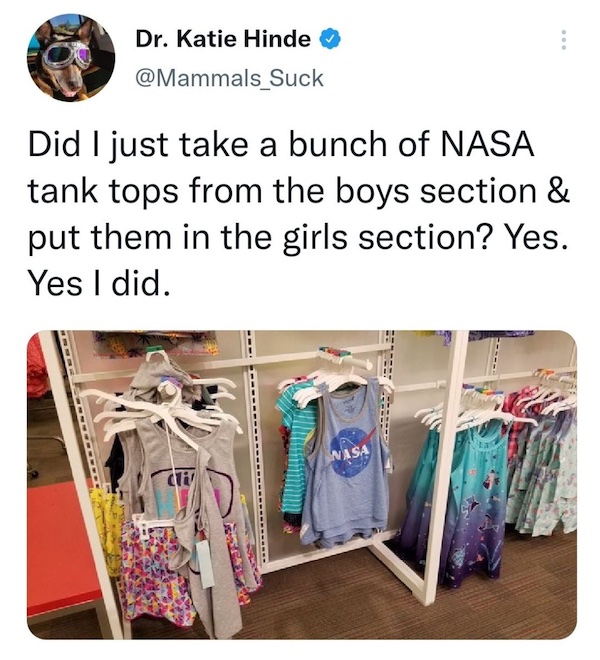Click the word NASA in the tweet text
600x660 pixels.
[486, 144]
